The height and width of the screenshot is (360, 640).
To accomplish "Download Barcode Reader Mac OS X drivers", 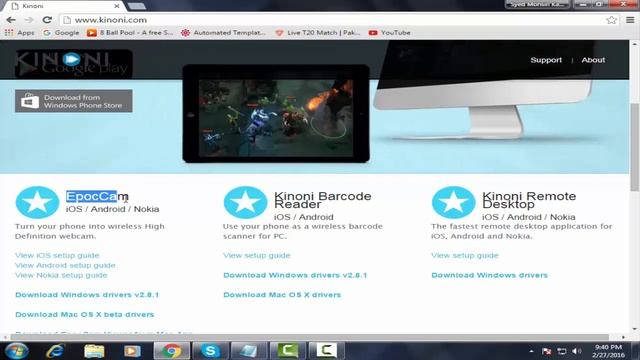I will click(282, 295).
